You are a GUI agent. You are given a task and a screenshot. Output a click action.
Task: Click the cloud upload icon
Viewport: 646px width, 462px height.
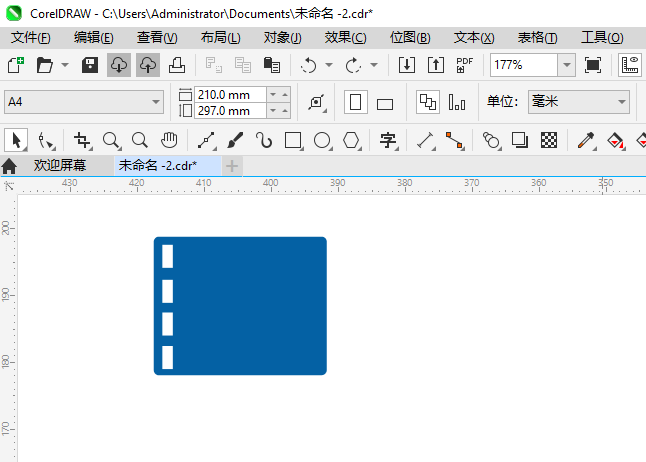tap(148, 65)
